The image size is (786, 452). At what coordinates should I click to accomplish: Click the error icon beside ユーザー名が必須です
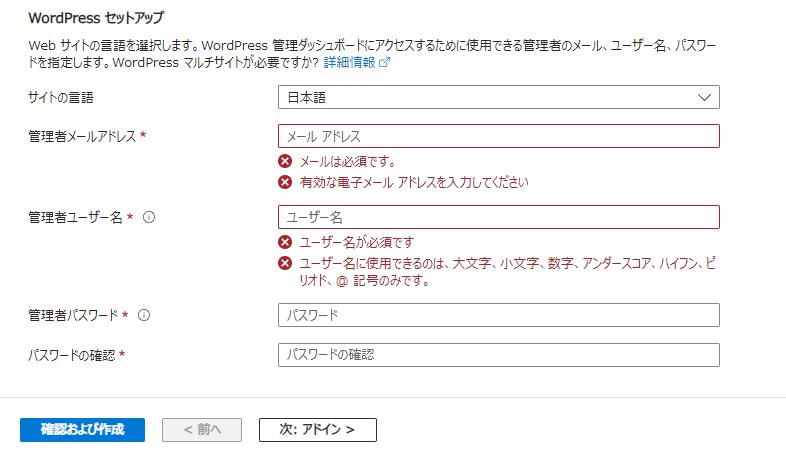285,243
